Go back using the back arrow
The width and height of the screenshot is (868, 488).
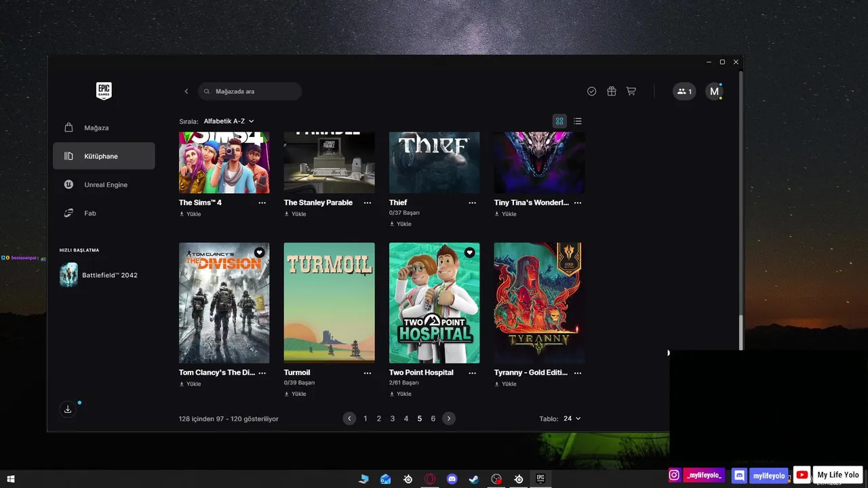(x=186, y=91)
